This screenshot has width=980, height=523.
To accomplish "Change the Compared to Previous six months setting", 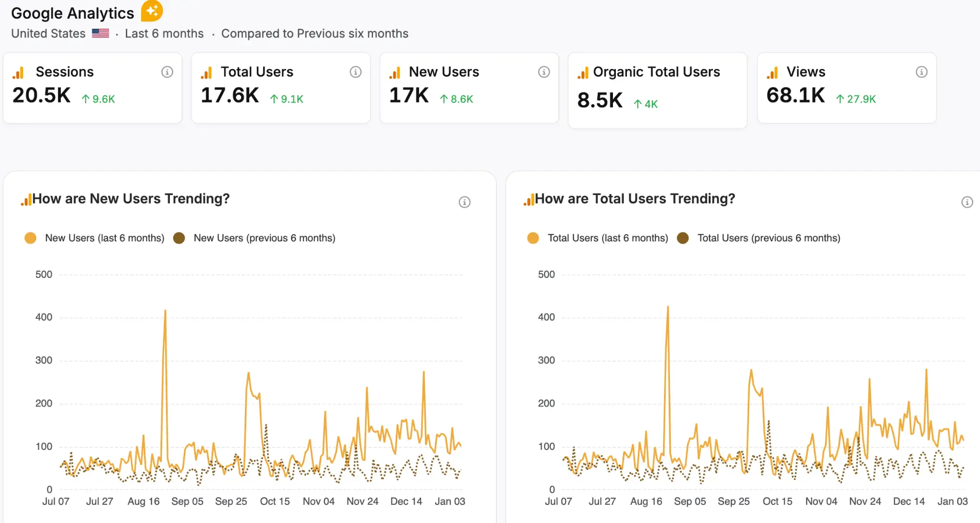I will click(314, 33).
